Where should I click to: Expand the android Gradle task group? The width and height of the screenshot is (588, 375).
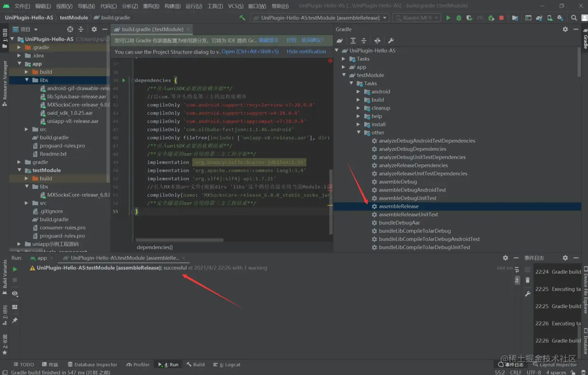click(358, 91)
